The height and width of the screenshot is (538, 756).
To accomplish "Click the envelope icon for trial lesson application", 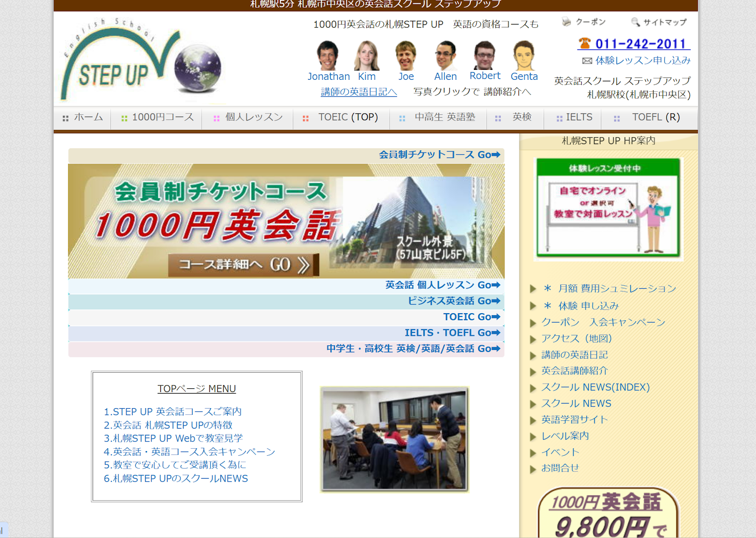I will coord(587,60).
